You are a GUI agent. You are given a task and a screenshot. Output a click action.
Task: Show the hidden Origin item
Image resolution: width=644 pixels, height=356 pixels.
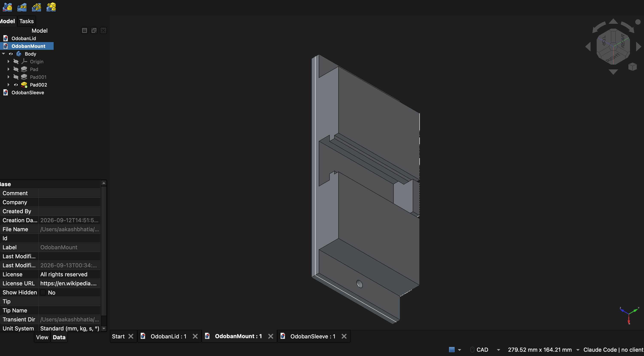(16, 62)
